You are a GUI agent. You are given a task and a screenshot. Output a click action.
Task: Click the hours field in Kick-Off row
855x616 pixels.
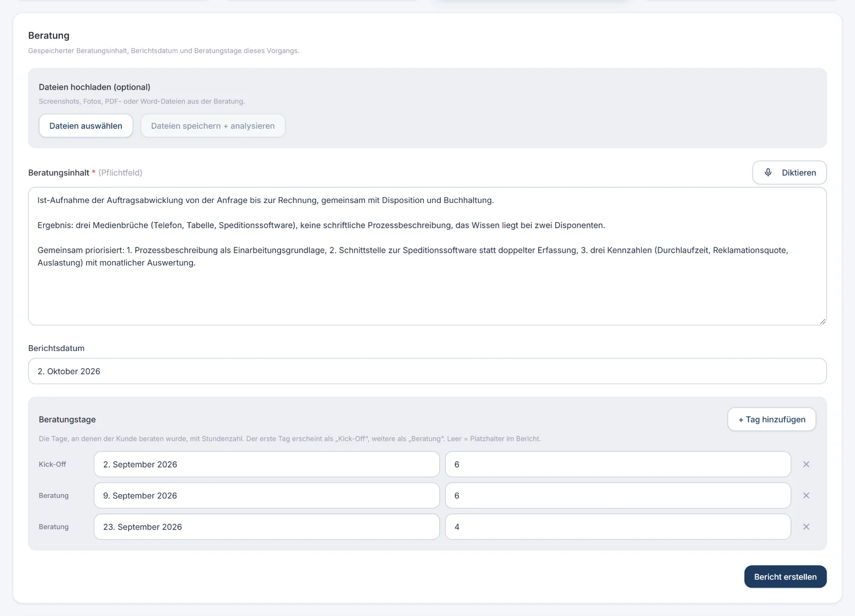(x=618, y=464)
